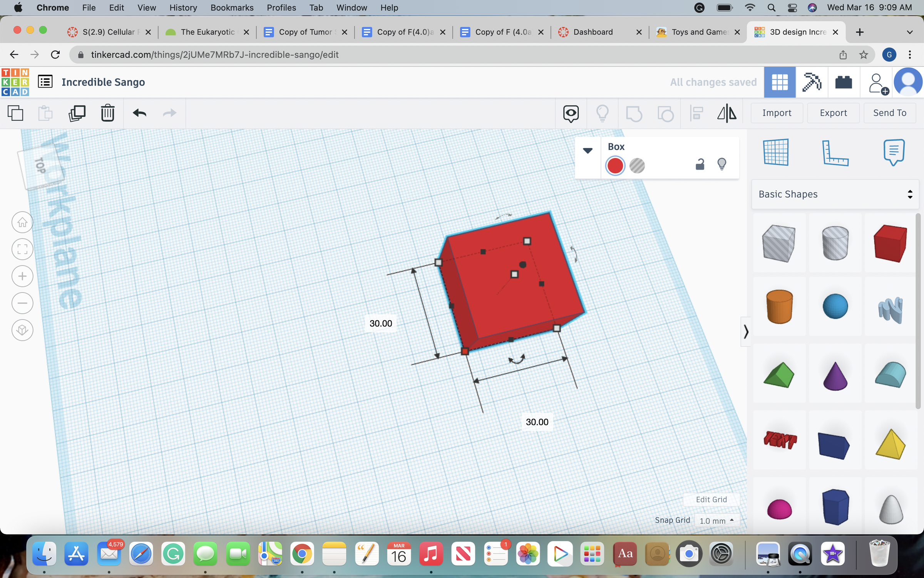Click the 30.00 width dimension label
The image size is (924, 578).
point(537,422)
